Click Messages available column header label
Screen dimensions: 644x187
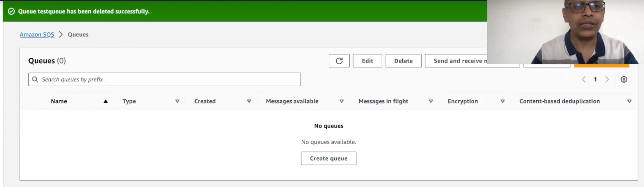[292, 101]
